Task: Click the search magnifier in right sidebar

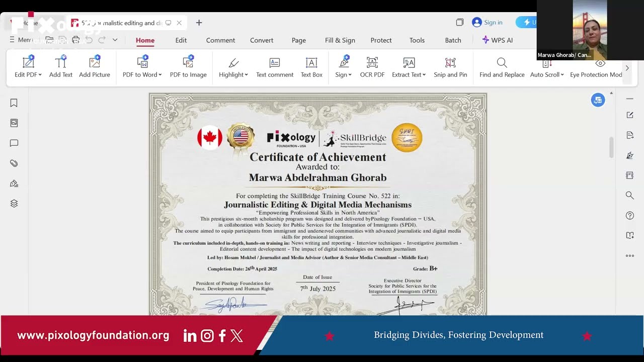Action: pos(630,195)
